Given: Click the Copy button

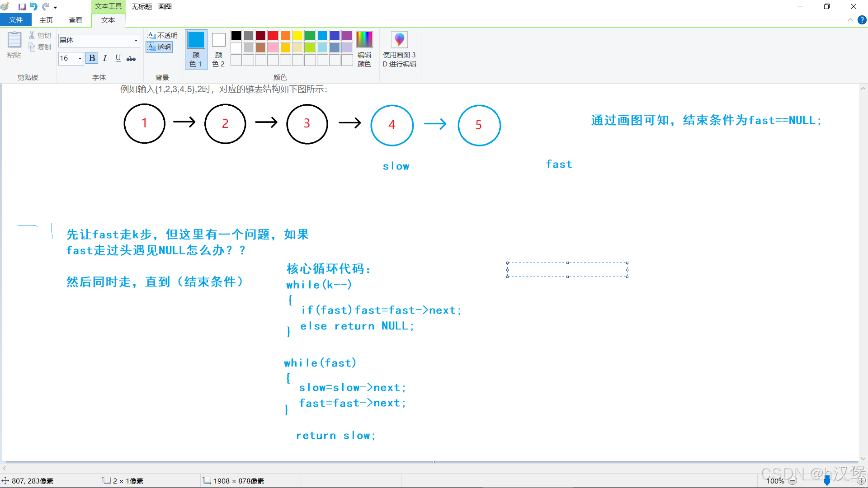Looking at the screenshot, I should tap(40, 47).
